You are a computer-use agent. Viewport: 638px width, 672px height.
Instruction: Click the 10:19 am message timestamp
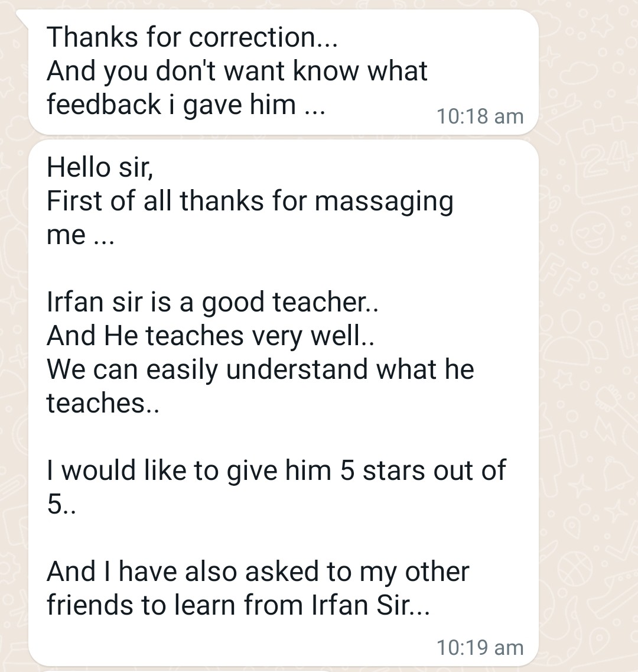click(x=480, y=648)
